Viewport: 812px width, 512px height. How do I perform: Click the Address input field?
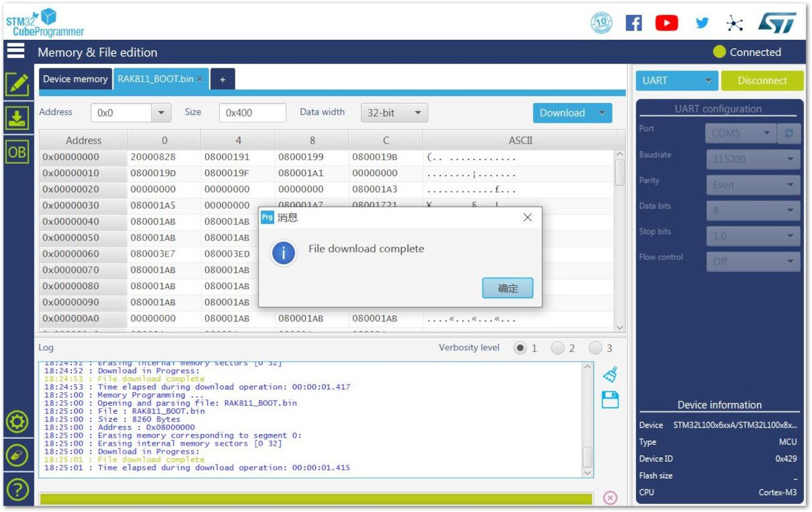tap(122, 113)
